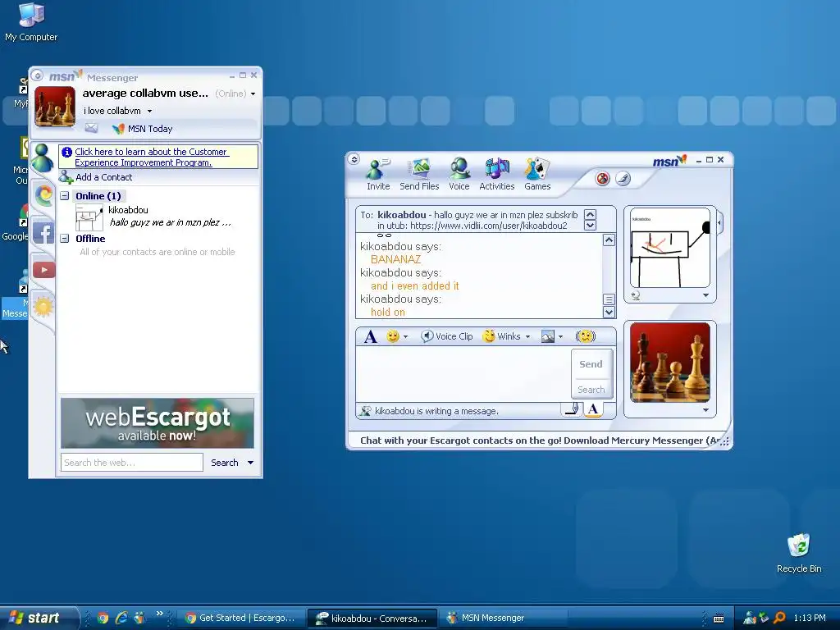840x630 pixels.
Task: Record a Voice Clip
Action: tap(447, 336)
